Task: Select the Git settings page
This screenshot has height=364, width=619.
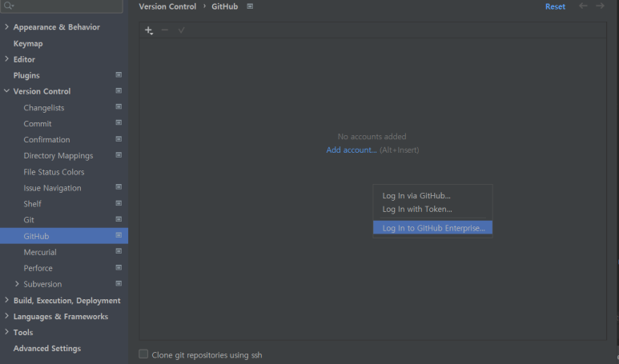Action: pyautogui.click(x=29, y=220)
